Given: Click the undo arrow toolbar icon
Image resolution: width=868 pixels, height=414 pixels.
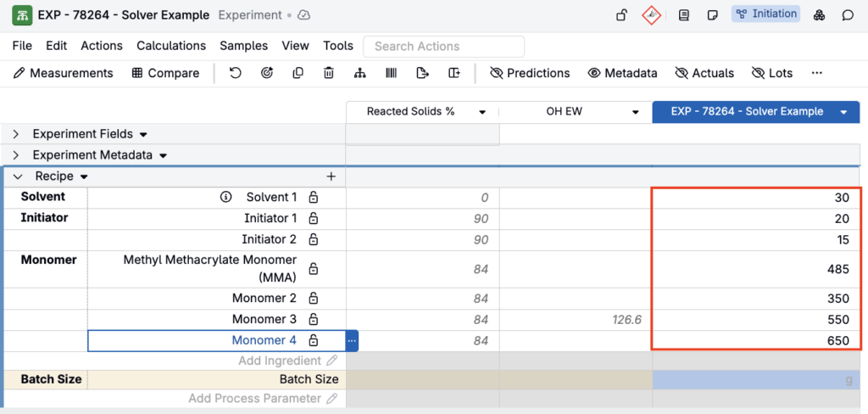Looking at the screenshot, I should (236, 73).
